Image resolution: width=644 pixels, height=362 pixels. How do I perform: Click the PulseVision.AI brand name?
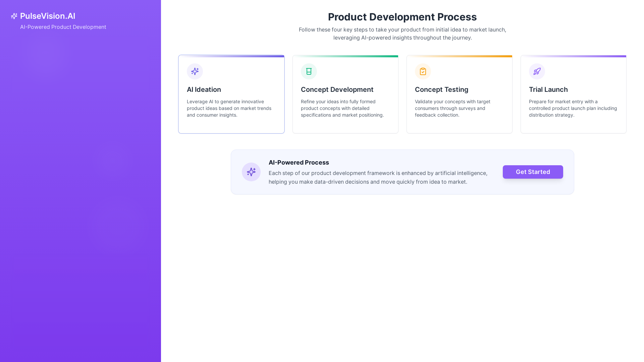click(48, 16)
